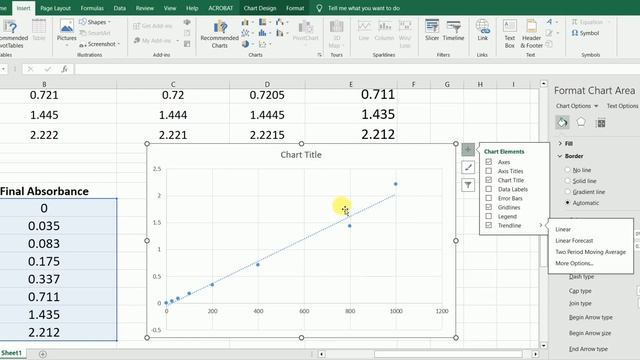
Task: Switch to the Chart Design tab
Action: click(x=260, y=8)
